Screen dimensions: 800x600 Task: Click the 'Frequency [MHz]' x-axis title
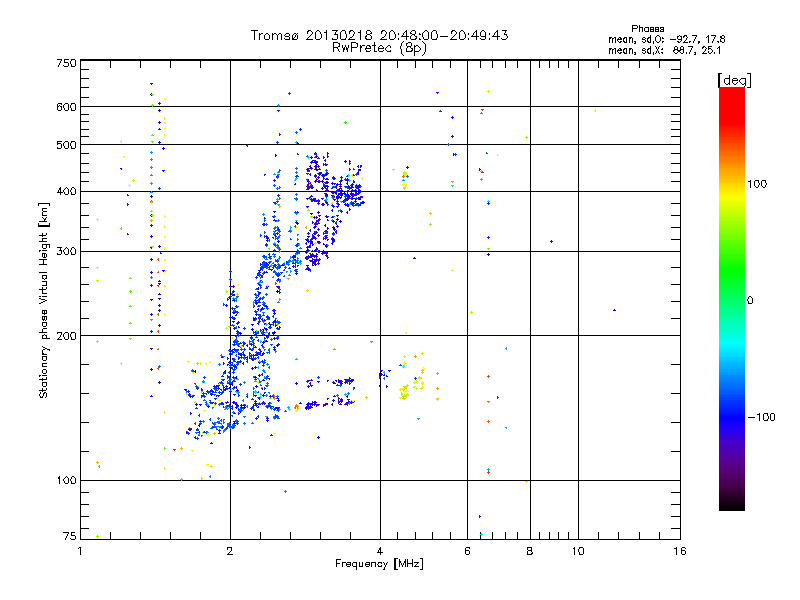pos(379,564)
